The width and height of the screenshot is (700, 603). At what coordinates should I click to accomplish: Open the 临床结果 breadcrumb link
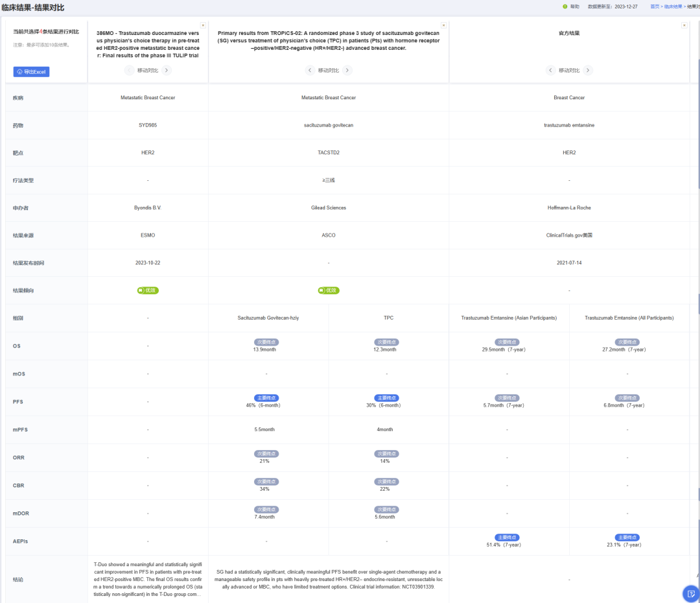[673, 6]
